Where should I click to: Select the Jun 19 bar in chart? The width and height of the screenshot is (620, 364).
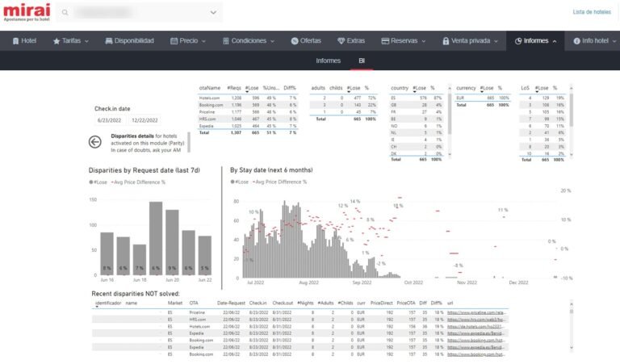pyautogui.click(x=156, y=237)
